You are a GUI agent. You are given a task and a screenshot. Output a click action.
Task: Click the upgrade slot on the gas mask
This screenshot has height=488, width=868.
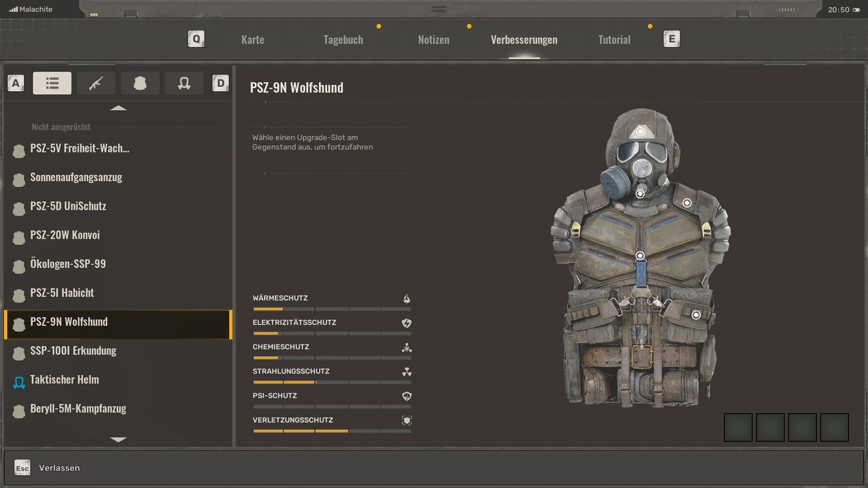coord(640,194)
